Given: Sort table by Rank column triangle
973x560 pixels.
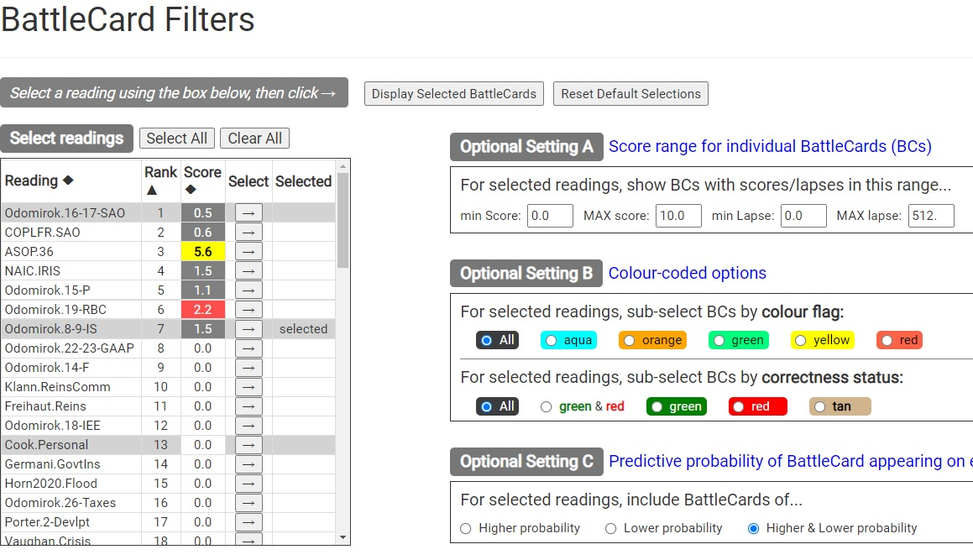Looking at the screenshot, I should (151, 190).
